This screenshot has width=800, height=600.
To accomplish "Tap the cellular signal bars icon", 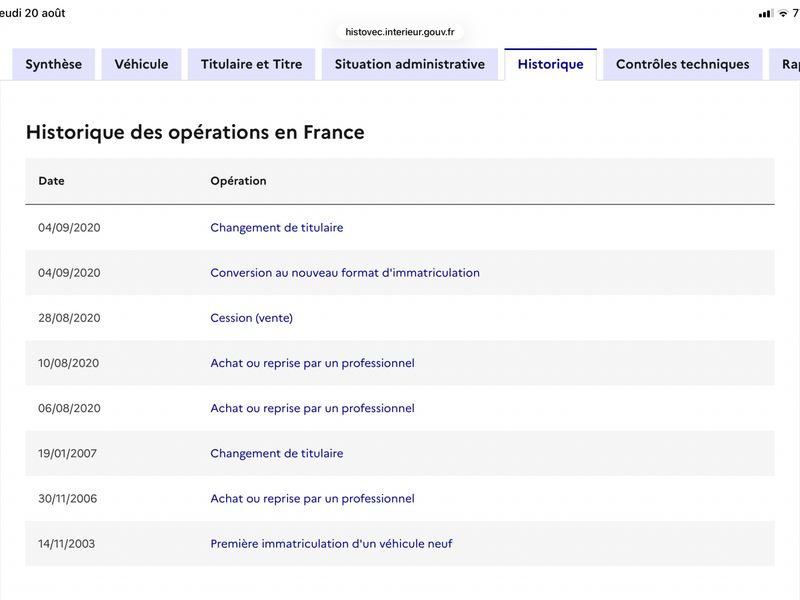I will coord(765,14).
